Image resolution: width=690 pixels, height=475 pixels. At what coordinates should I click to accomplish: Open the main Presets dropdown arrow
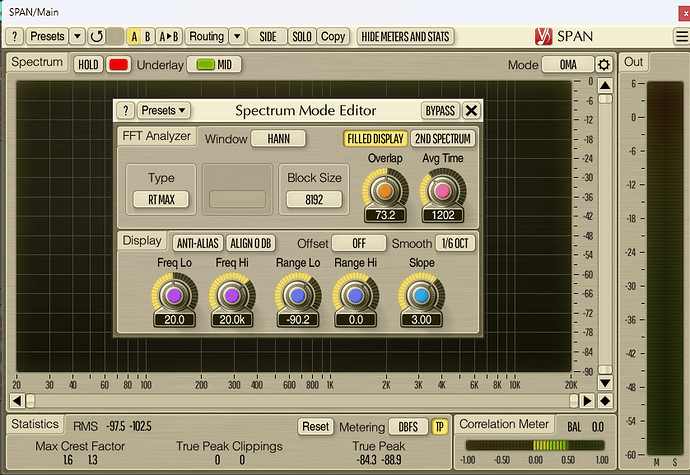(77, 37)
